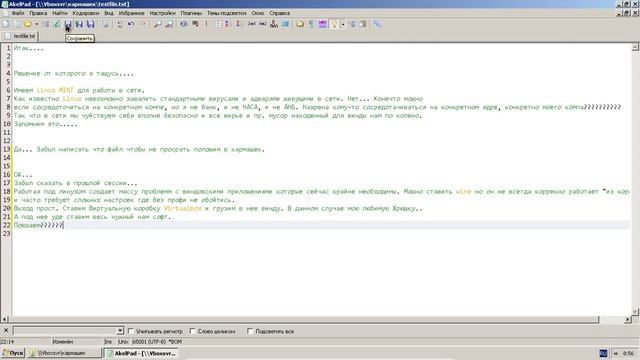Click vertical scrollbar down arrow
The image size is (640, 360).
(x=636, y=312)
